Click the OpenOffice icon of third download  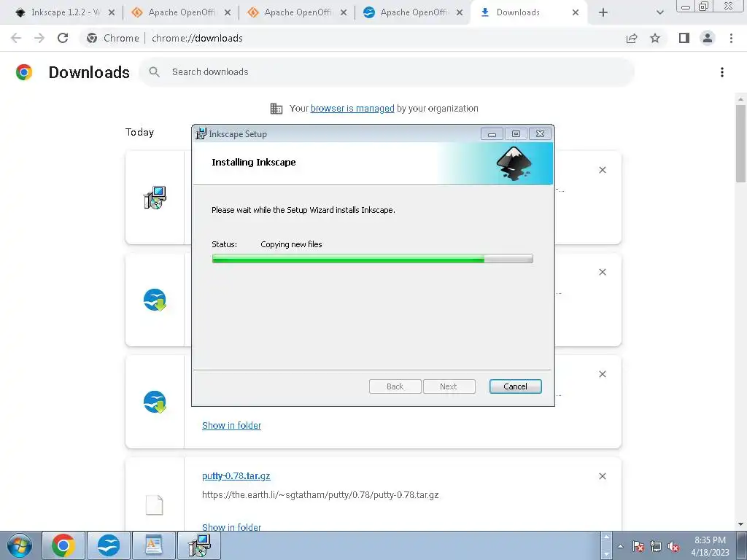click(155, 402)
